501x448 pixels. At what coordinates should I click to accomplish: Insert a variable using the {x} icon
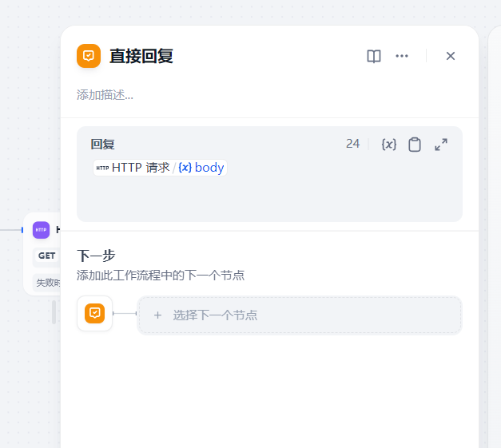pyautogui.click(x=389, y=145)
